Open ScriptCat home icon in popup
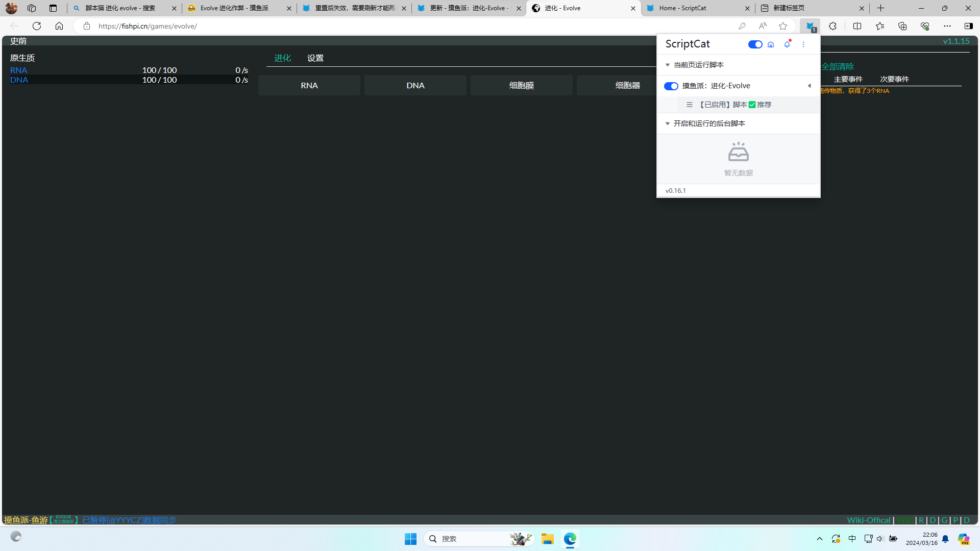 point(771,44)
